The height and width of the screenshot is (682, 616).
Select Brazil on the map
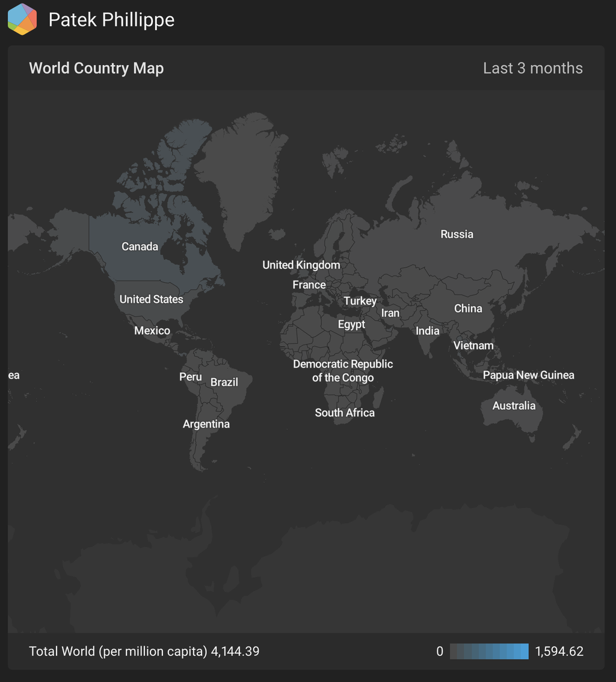tap(224, 382)
